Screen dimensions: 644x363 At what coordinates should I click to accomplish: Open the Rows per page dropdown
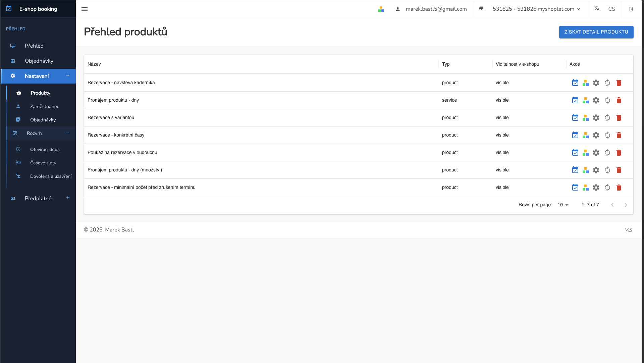563,205
